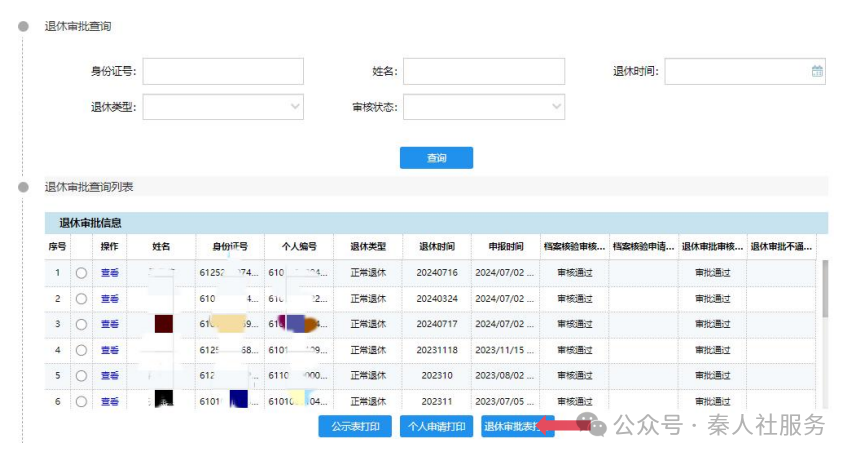
Task: Click the 档案核验申请 column header
Action: [644, 246]
